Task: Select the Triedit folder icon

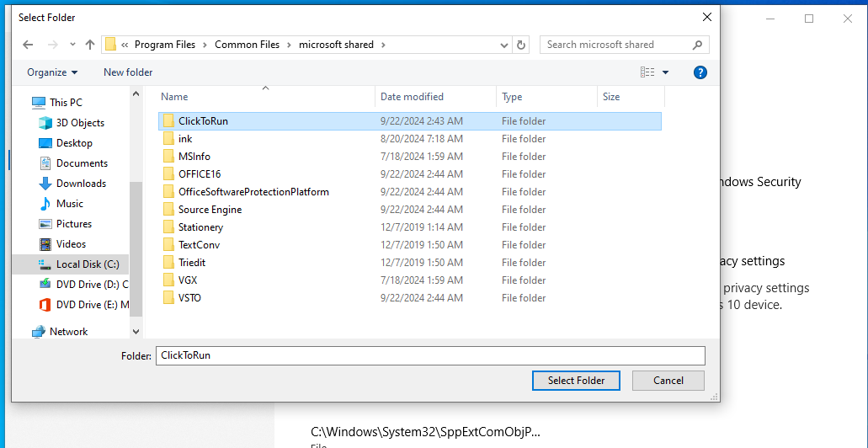Action: [x=169, y=263]
